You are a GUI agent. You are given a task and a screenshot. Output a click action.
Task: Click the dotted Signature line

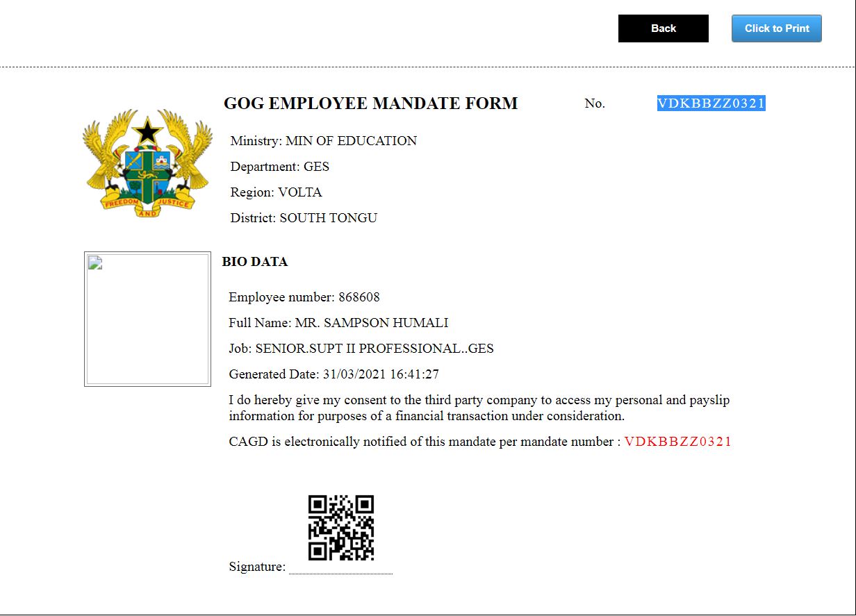pyautogui.click(x=340, y=572)
